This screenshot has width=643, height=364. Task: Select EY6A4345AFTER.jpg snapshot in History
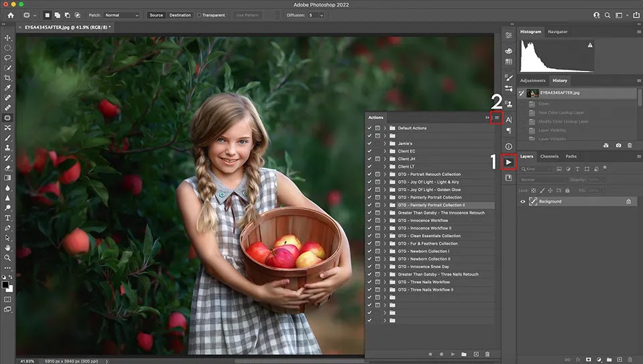click(577, 93)
